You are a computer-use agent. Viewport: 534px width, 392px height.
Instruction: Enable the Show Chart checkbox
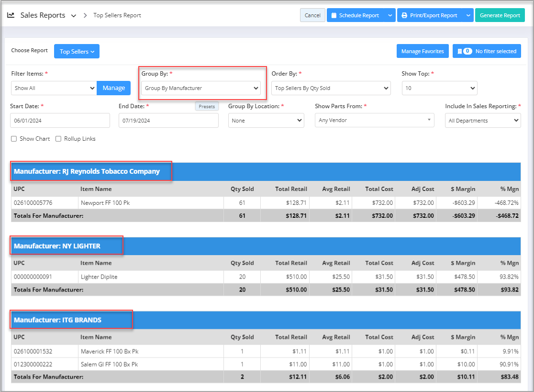tap(14, 139)
